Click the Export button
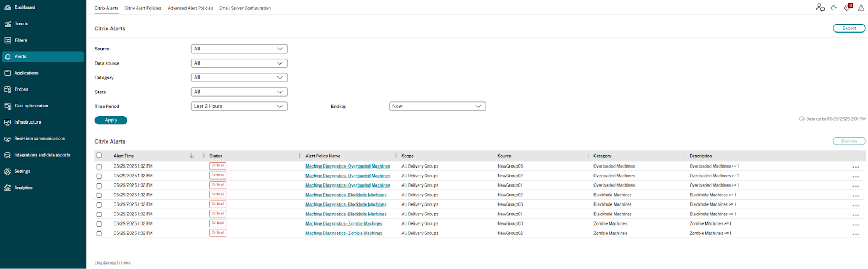 point(848,28)
